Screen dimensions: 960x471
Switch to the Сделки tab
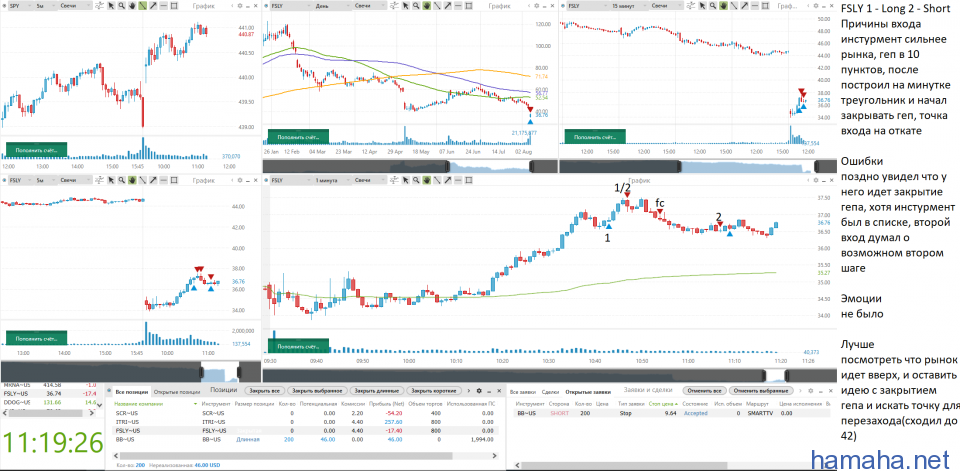[x=549, y=390]
